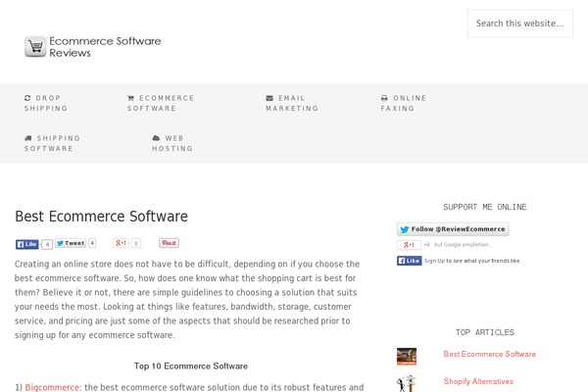Click the sidebar Facebook Like button
The width and height of the screenshot is (588, 392).
[x=410, y=261]
